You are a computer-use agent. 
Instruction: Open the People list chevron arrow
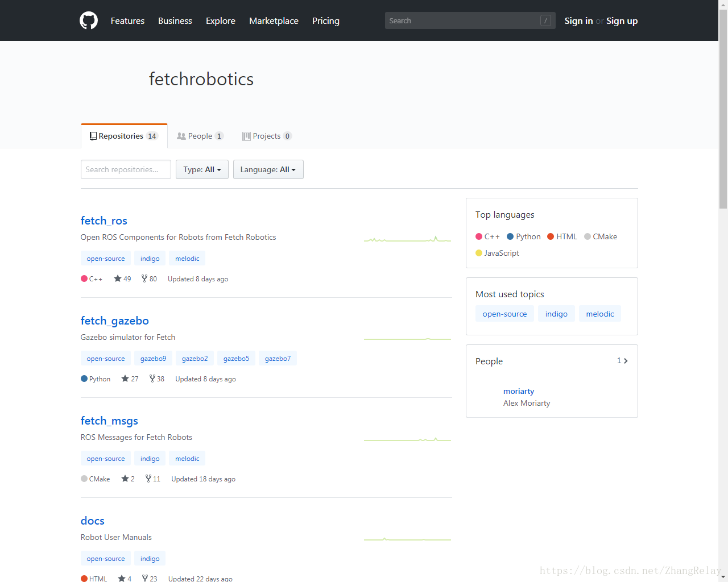(x=626, y=361)
